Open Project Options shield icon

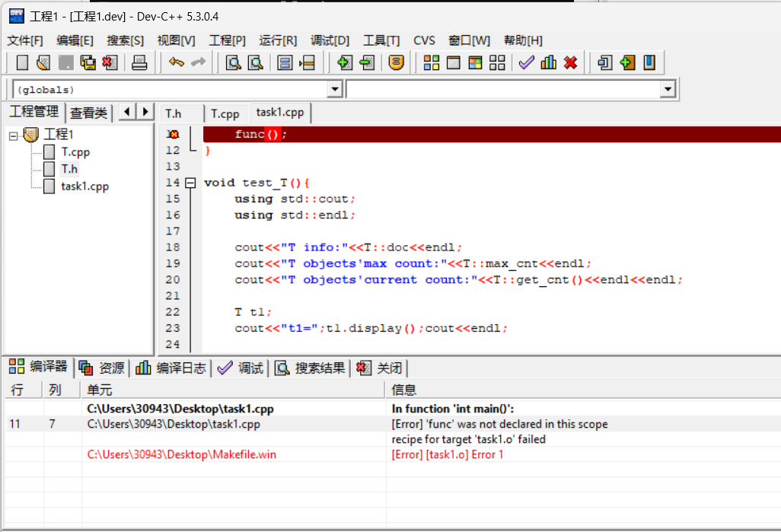coord(396,62)
